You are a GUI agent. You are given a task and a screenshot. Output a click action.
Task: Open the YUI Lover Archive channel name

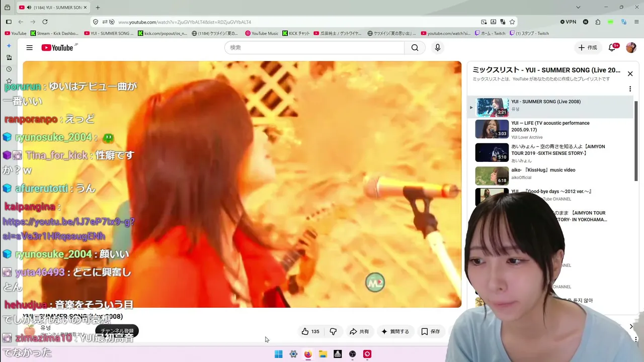(x=527, y=137)
